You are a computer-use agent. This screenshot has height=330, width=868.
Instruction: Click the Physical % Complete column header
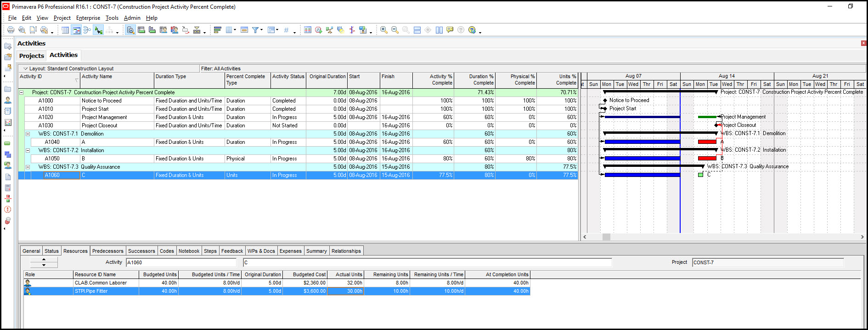tap(516, 80)
